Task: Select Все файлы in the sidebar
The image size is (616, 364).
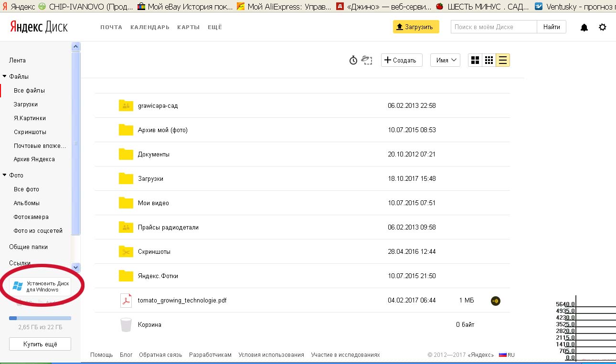Action: pos(29,91)
